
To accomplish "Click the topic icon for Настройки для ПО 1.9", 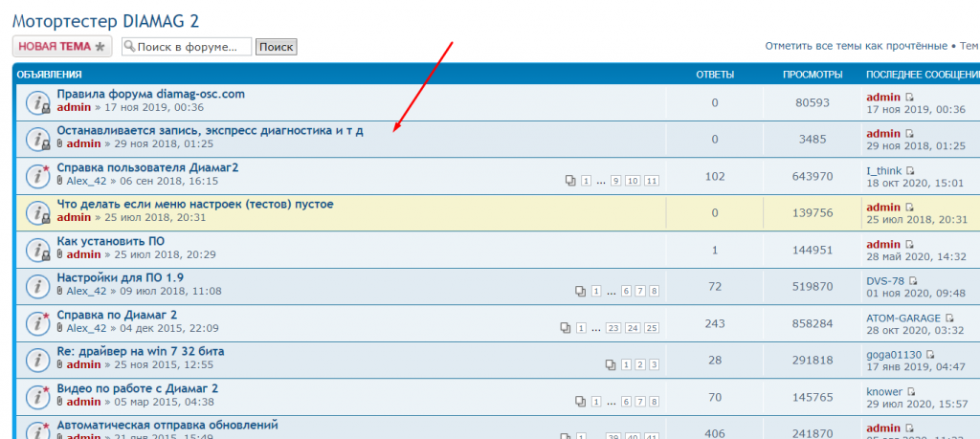I will coord(38,287).
